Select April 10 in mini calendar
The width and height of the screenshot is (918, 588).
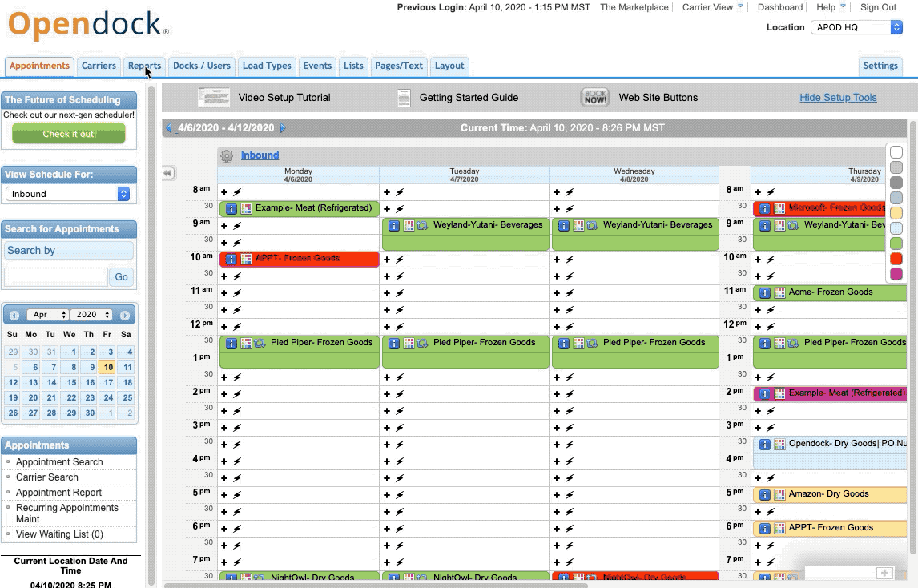(108, 367)
